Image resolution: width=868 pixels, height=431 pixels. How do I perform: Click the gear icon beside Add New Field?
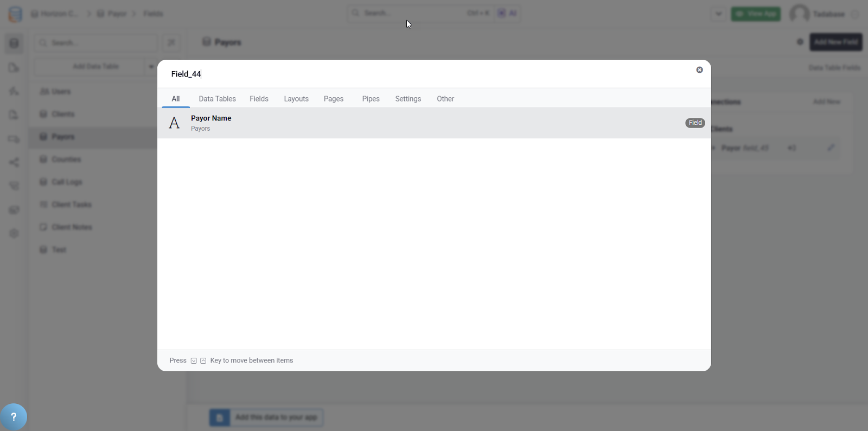click(x=800, y=42)
